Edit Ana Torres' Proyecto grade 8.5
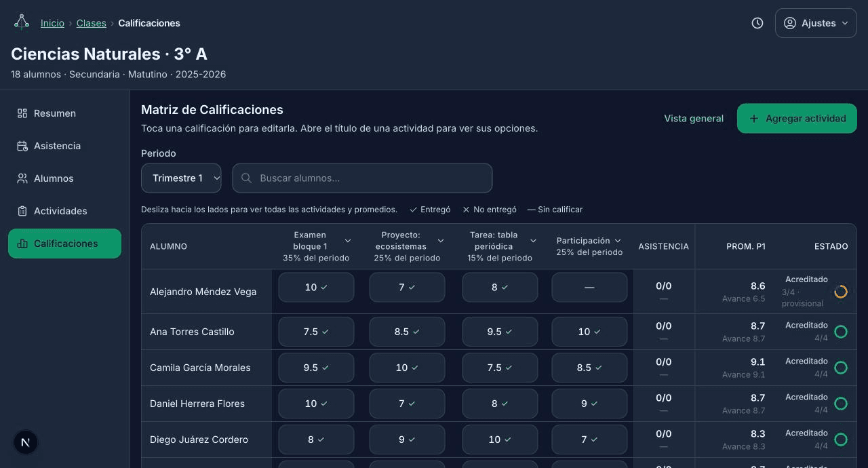The height and width of the screenshot is (468, 868). 407,332
